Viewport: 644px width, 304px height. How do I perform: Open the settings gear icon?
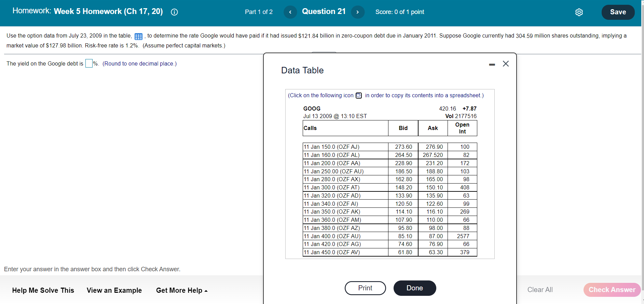579,12
